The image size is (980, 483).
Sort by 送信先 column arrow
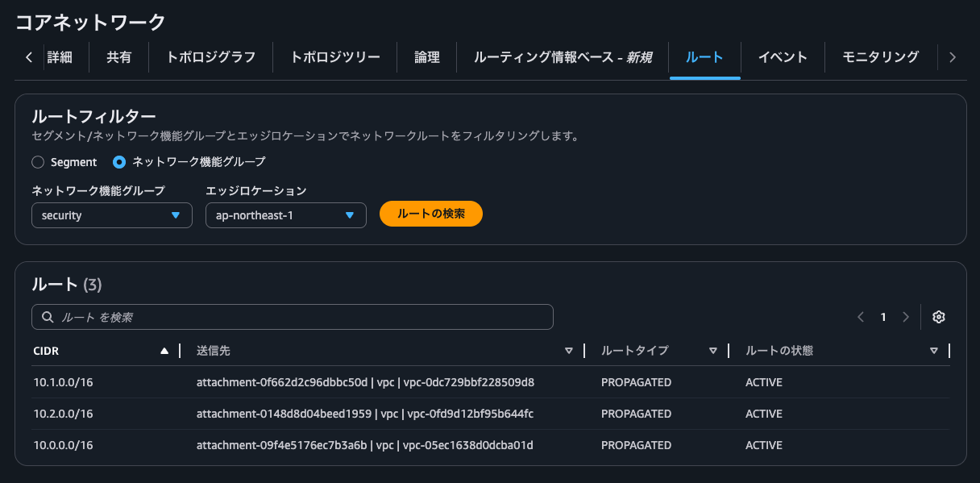coord(568,351)
